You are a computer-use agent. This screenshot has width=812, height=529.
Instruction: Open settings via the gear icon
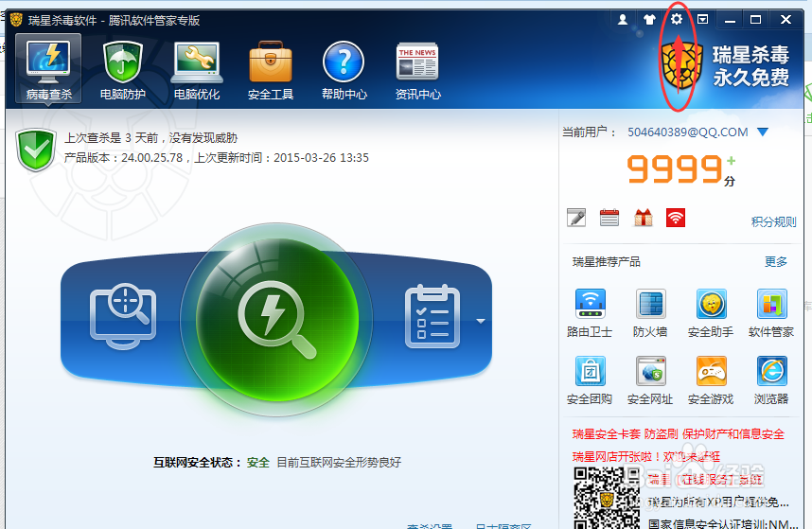tap(677, 19)
